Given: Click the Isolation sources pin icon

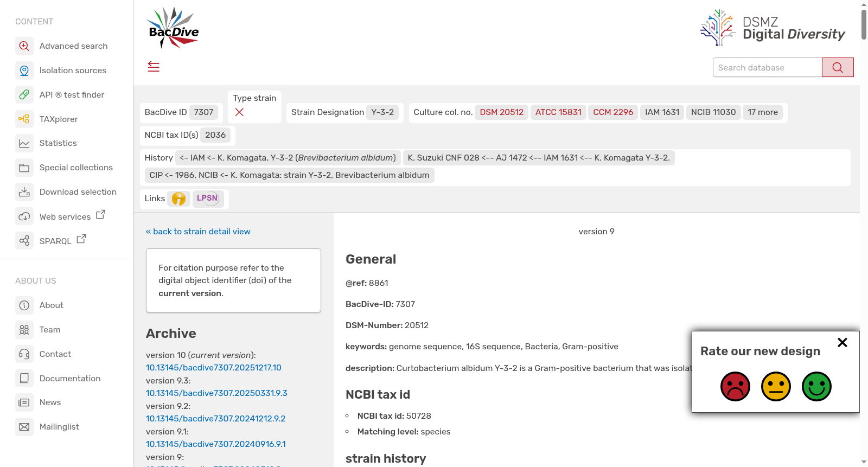Looking at the screenshot, I should [x=24, y=71].
